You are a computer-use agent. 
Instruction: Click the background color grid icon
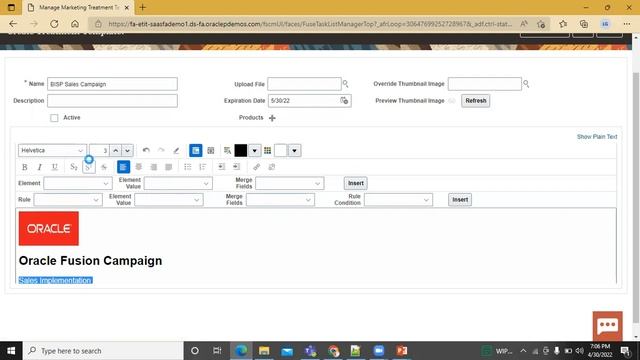pyautogui.click(x=267, y=151)
